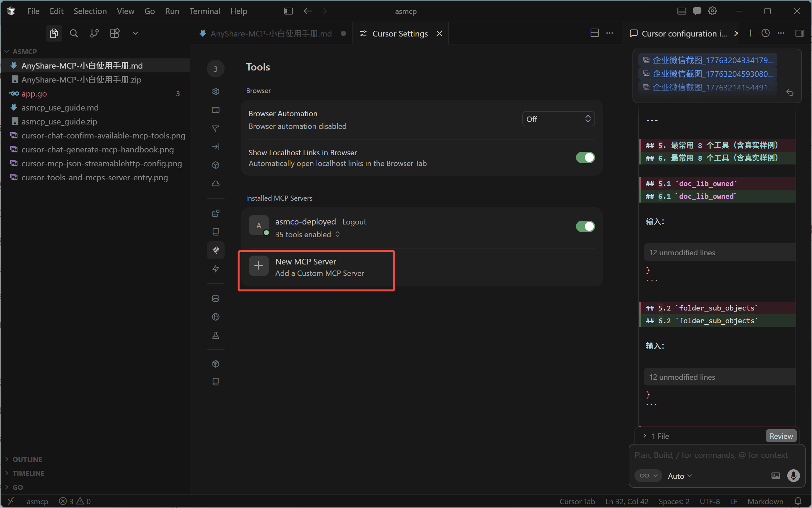
Task: Expand the 35 tools enabled list
Action: tap(308, 235)
